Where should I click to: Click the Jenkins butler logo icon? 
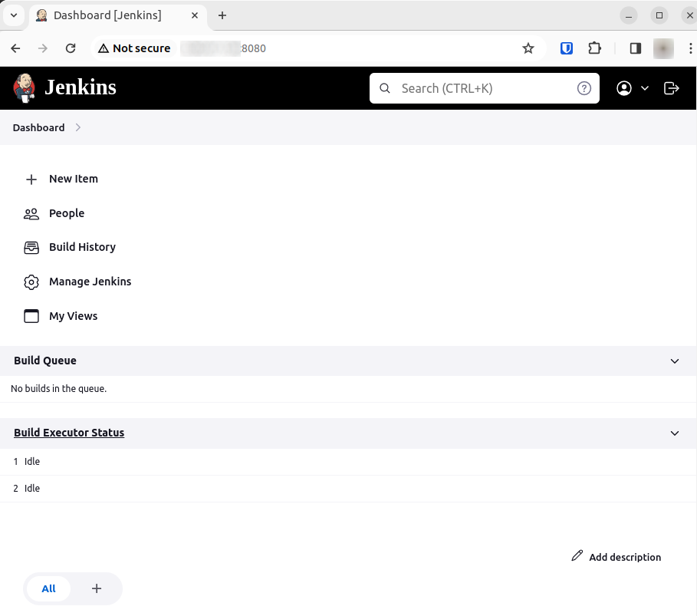point(25,88)
